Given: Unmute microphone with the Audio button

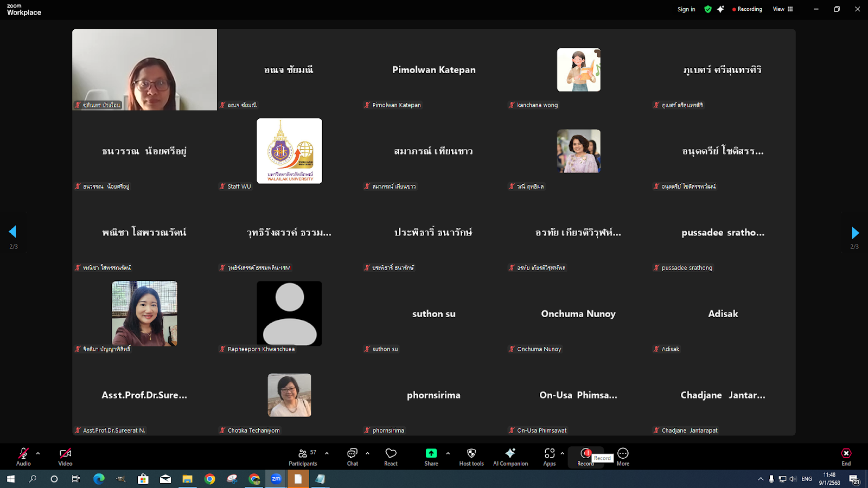Looking at the screenshot, I should [23, 456].
